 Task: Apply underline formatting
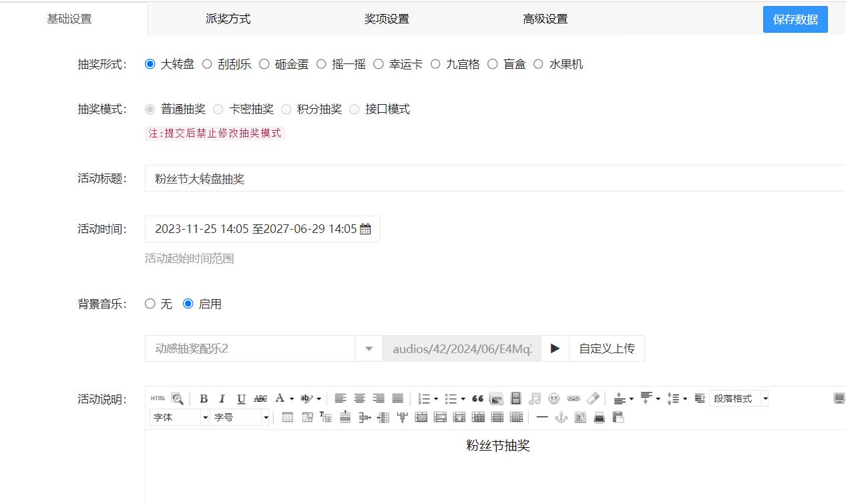[x=241, y=399]
